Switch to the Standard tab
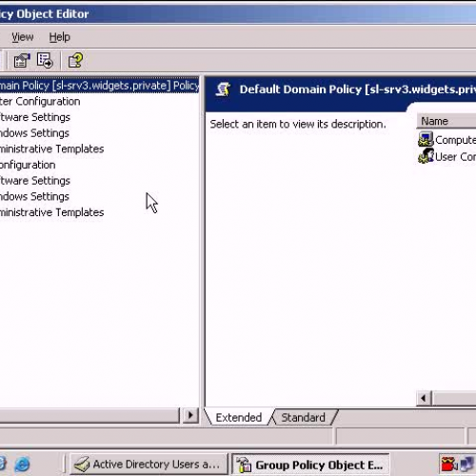 [x=303, y=417]
